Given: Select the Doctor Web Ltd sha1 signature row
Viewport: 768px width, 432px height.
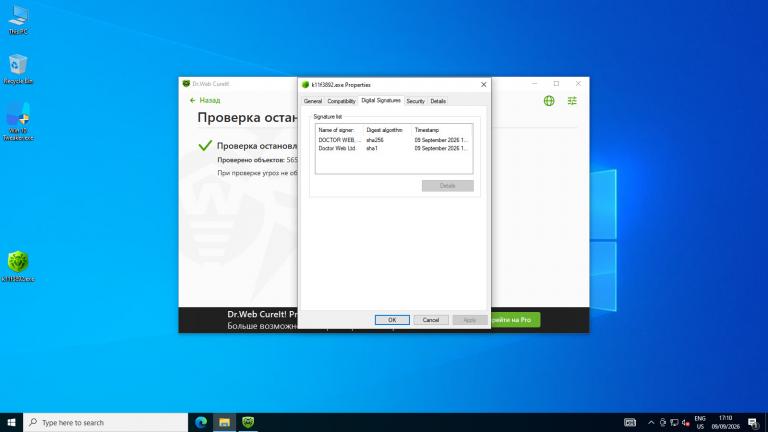Looking at the screenshot, I should coord(394,148).
